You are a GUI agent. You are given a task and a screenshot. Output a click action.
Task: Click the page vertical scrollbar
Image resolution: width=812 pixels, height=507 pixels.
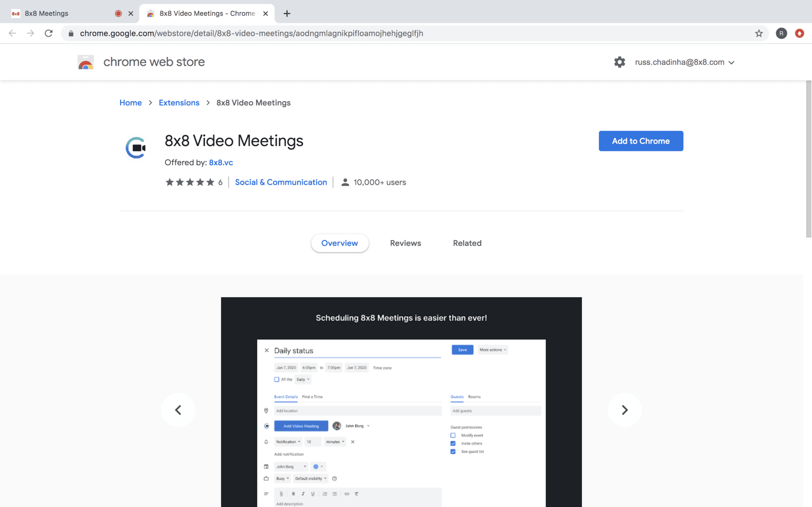[809, 159]
